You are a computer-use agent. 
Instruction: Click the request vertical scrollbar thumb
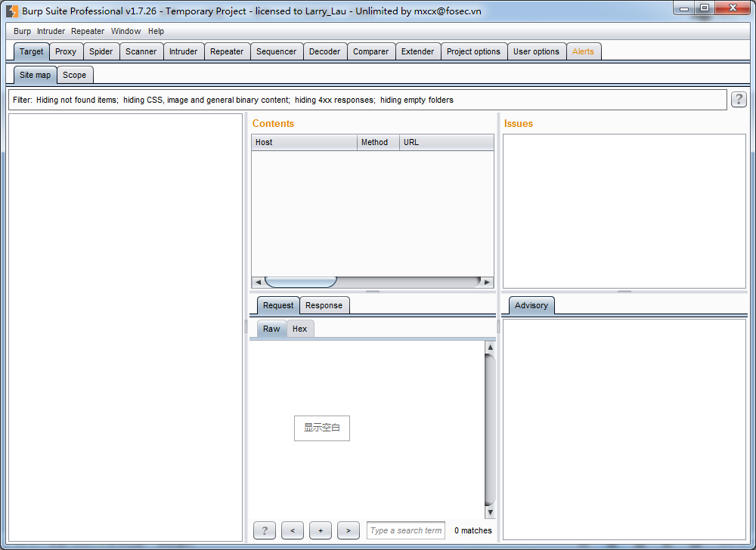pyautogui.click(x=490, y=430)
